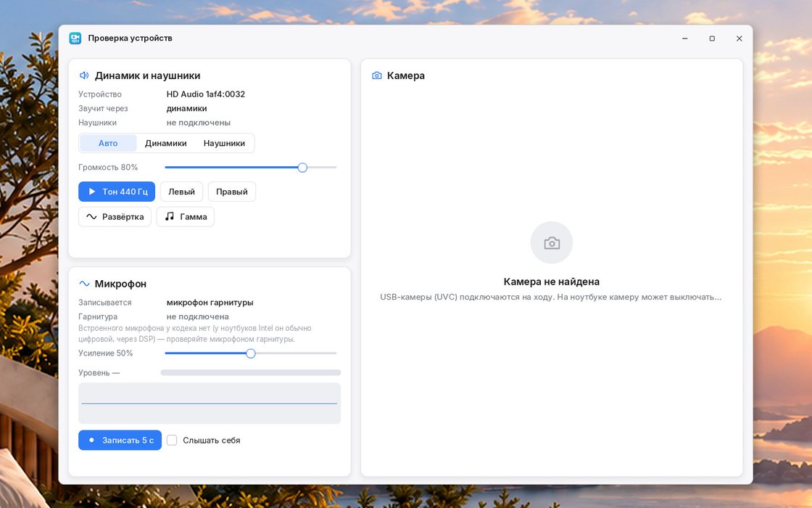The height and width of the screenshot is (508, 812).
Task: Click the Камера не найдена message
Action: (552, 282)
